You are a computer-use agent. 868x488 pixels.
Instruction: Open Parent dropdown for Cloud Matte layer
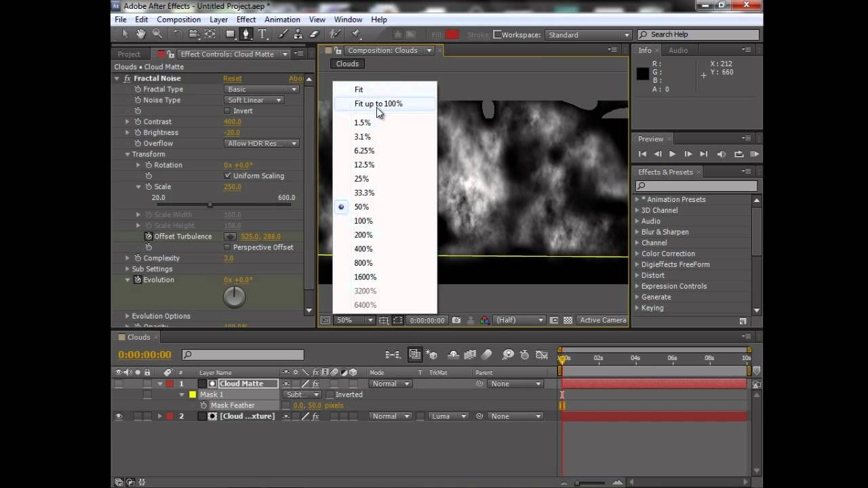coord(516,384)
